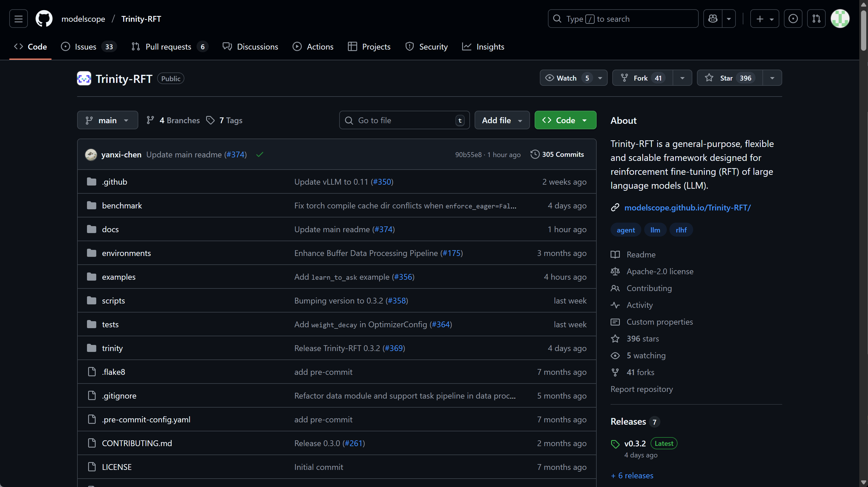Expand the Copilot dropdown arrow in header

[x=729, y=19]
